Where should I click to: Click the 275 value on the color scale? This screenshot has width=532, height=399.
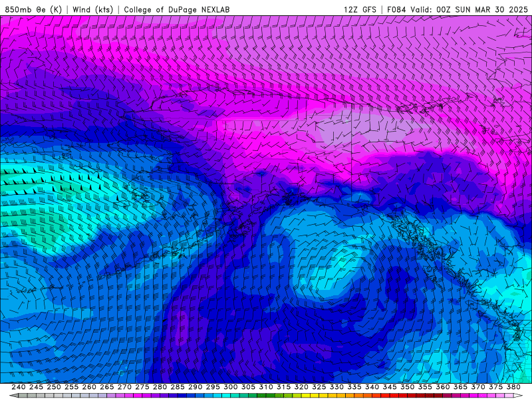click(x=142, y=387)
